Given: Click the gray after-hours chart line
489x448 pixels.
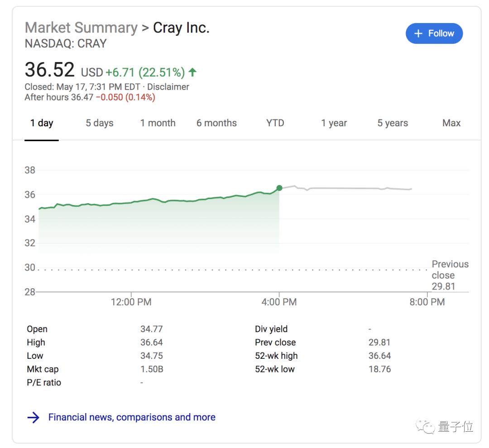Looking at the screenshot, I should click(344, 188).
